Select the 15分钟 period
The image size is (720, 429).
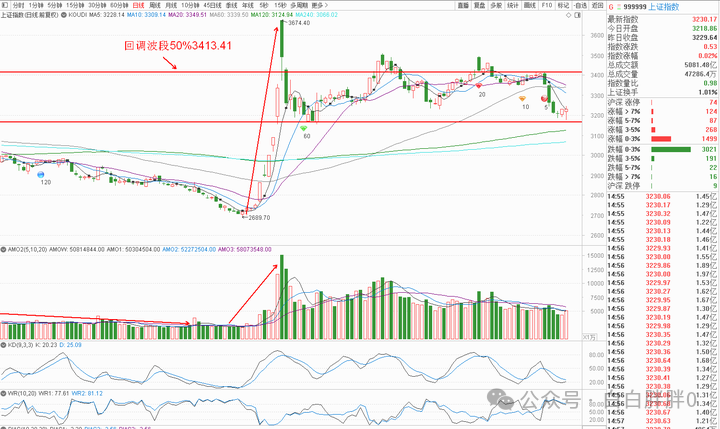pos(75,5)
